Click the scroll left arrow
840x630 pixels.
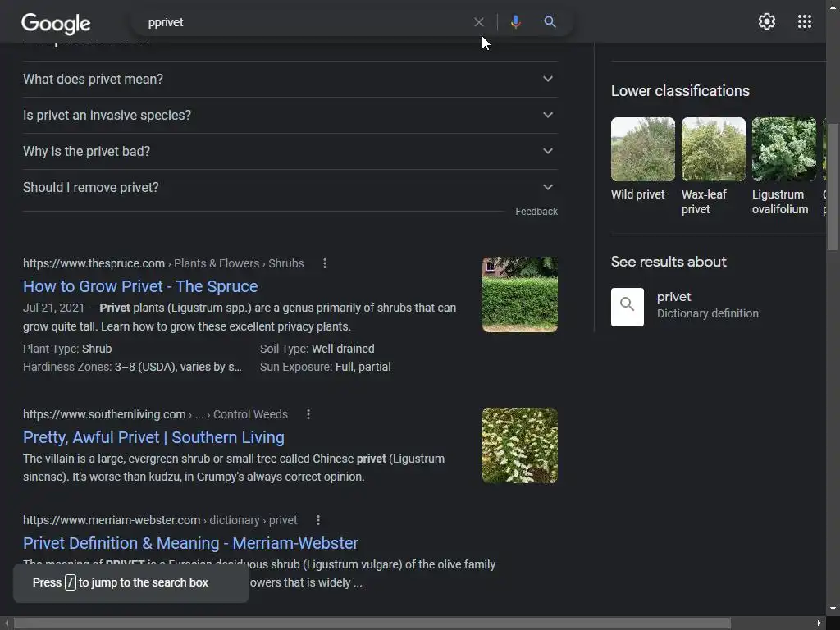pos(7,623)
